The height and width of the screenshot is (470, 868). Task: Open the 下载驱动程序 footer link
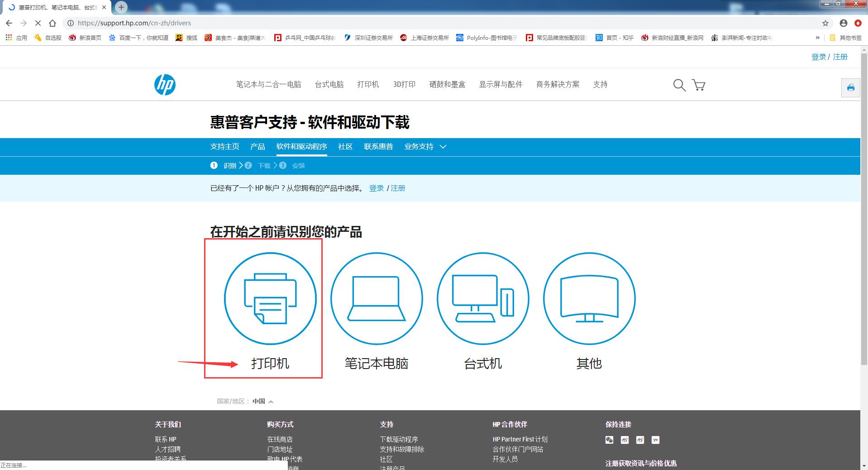[399, 439]
